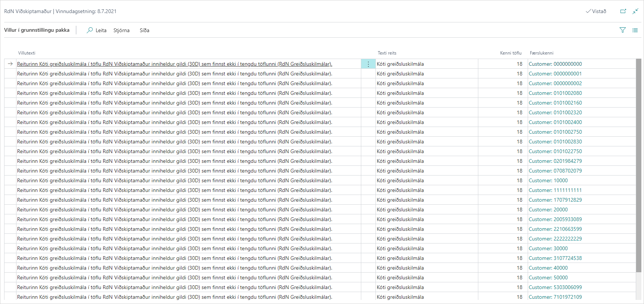
Task: Open the filter pane funnel icon
Action: click(x=623, y=30)
